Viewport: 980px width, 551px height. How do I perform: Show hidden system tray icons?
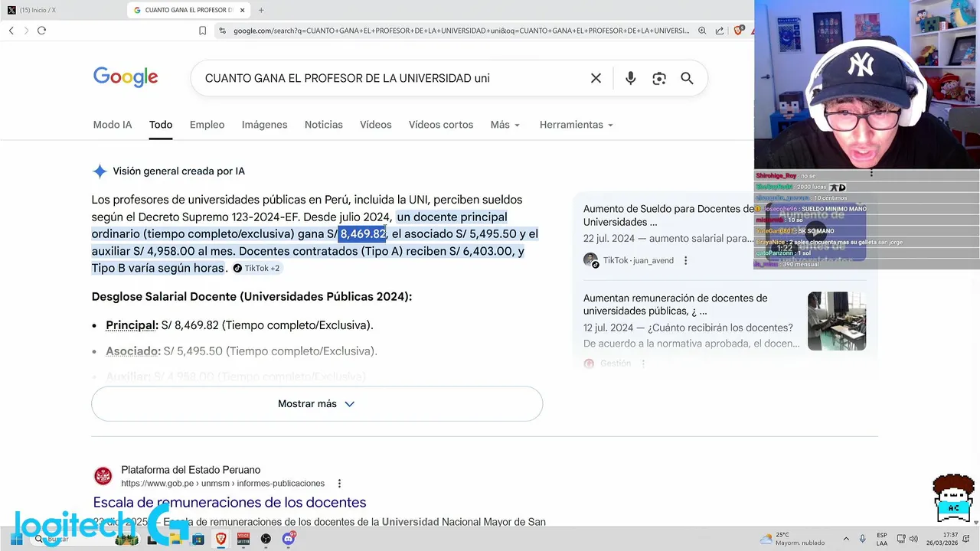846,540
